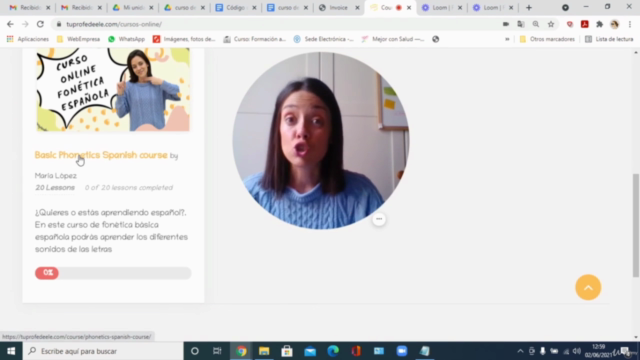Image resolution: width=640 pixels, height=360 pixels.
Task: Go back to the previous page
Action: click(10, 24)
